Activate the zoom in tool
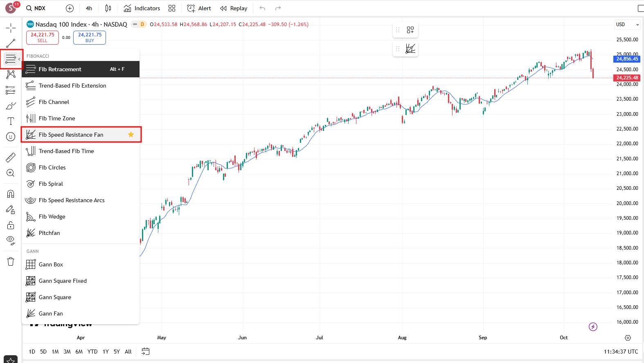Viewport: 644px width, 363px height. [11, 173]
